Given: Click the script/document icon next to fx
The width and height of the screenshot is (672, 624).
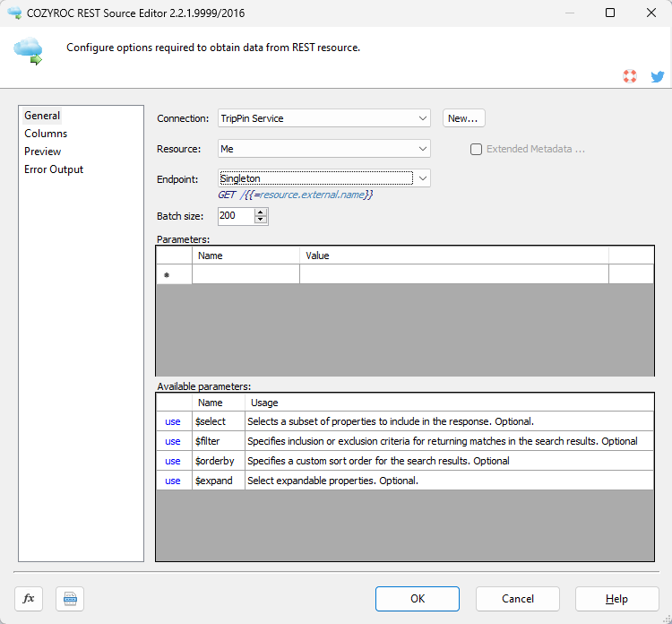Looking at the screenshot, I should pos(70,598).
